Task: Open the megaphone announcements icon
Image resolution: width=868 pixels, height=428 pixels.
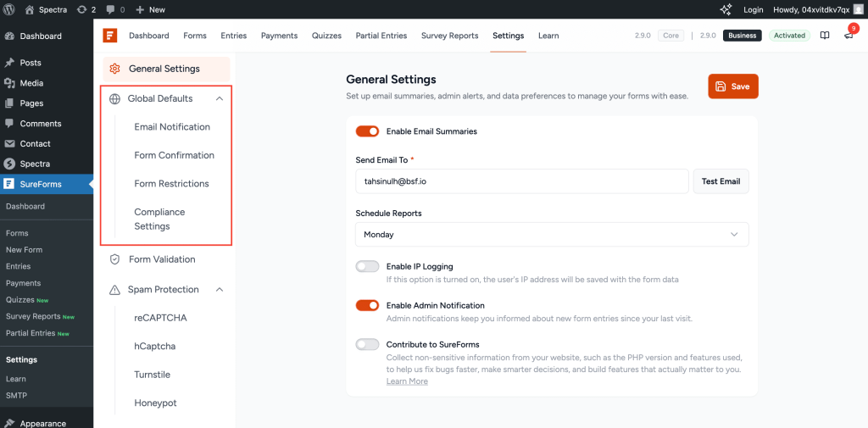Action: (848, 36)
